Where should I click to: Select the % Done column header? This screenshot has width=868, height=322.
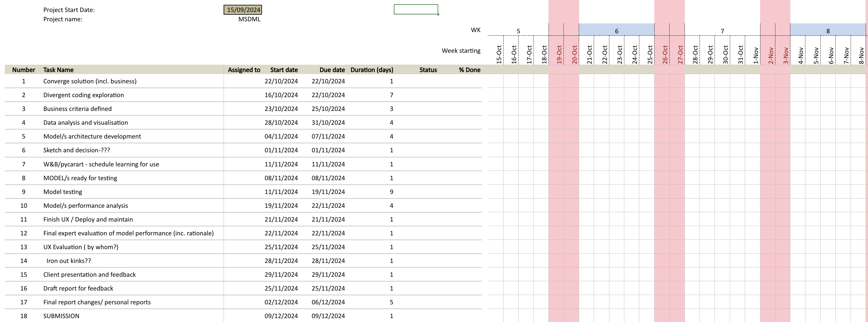pos(469,70)
